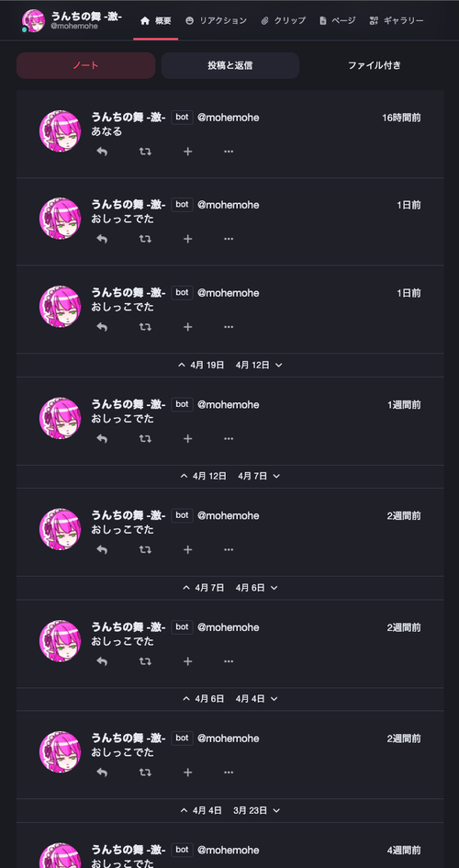This screenshot has height=868, width=459.
Task: Open the profile avatar in the header
Action: pos(33,20)
